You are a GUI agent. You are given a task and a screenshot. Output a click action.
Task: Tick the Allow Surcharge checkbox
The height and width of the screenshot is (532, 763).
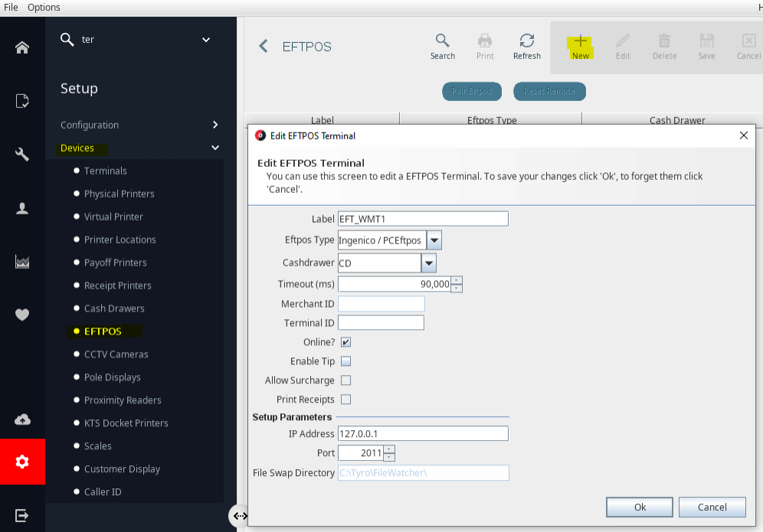tap(346, 380)
